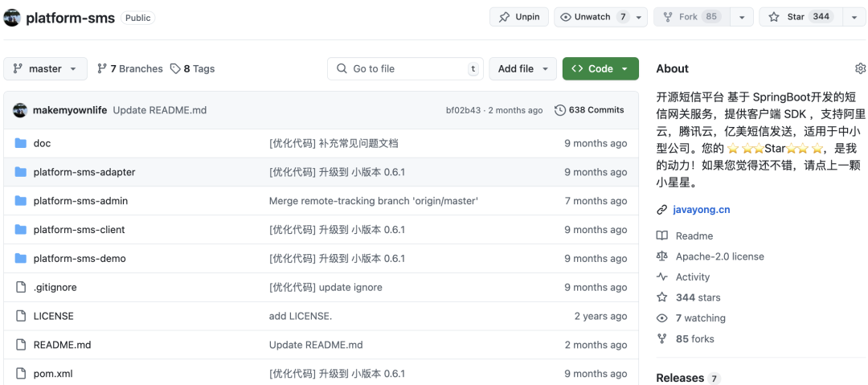Click the tag icon beside 8 Tags
868x385 pixels.
pos(175,68)
